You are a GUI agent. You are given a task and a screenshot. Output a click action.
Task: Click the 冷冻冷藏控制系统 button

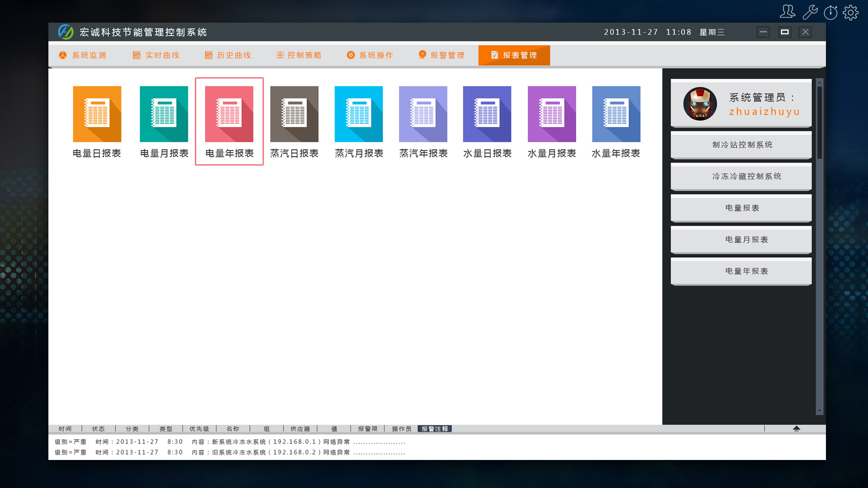[741, 176]
